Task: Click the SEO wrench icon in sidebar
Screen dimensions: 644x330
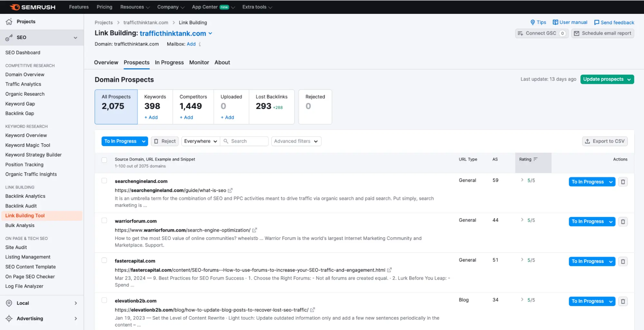Action: [x=9, y=37]
